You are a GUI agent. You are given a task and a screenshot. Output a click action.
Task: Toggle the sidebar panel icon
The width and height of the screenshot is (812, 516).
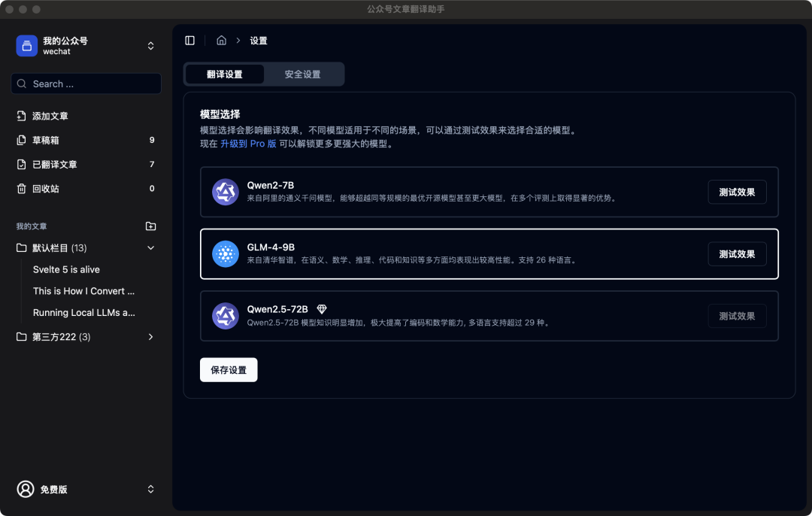click(190, 41)
